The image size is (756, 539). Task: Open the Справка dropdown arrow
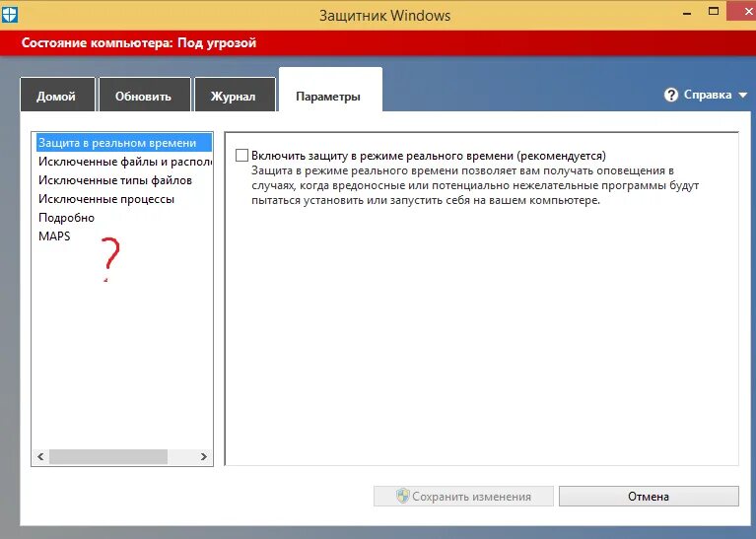coord(742,95)
